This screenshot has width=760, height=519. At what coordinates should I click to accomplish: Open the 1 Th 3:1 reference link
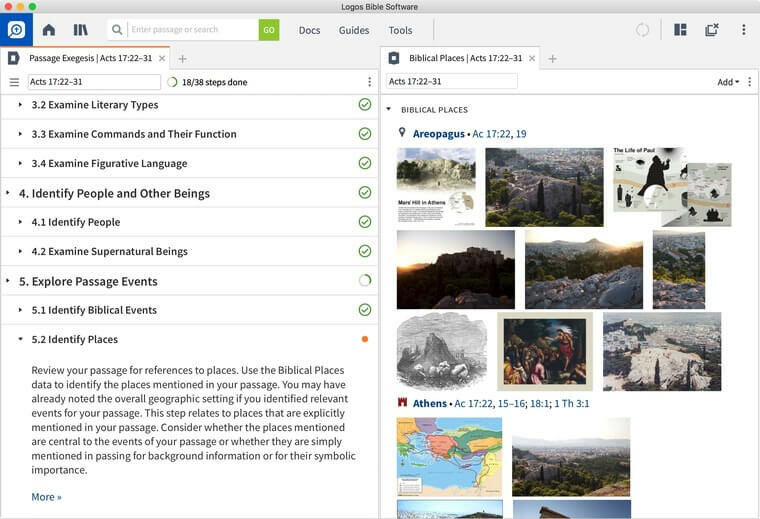(x=572, y=403)
